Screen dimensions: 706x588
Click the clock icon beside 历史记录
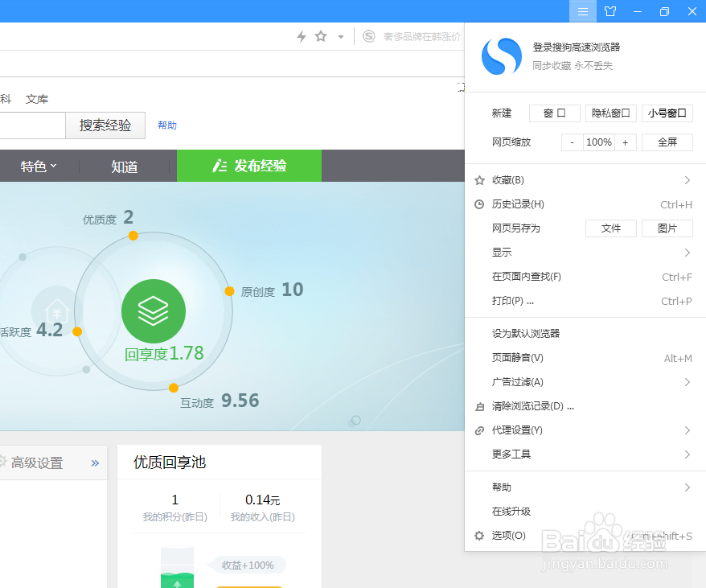click(x=479, y=204)
